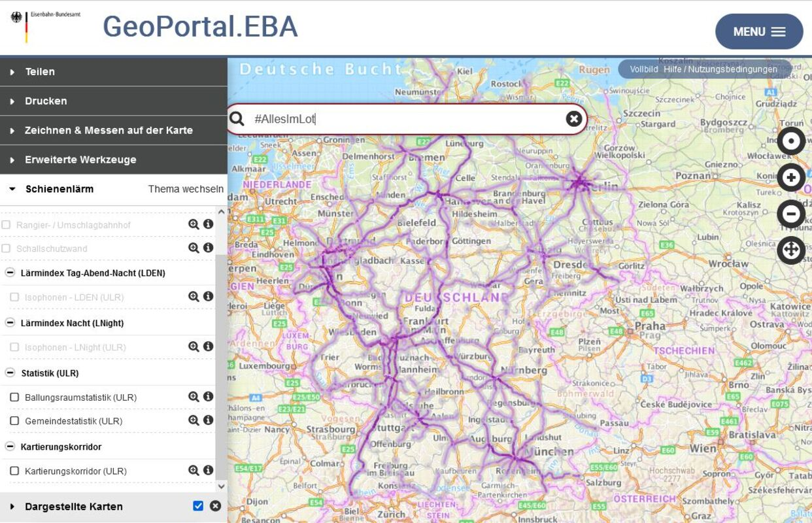Image resolution: width=812 pixels, height=523 pixels.
Task: Collapse the Kartierungskorridor group
Action: [x=10, y=447]
